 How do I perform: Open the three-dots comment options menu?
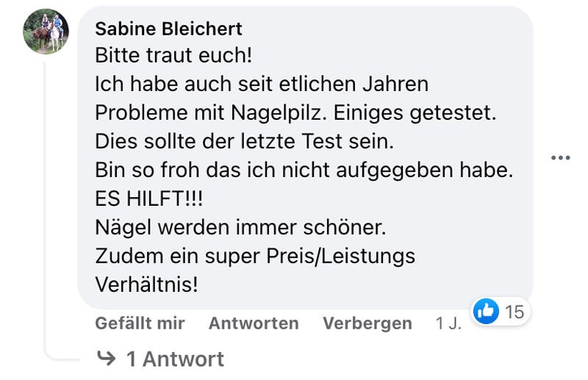tap(561, 157)
